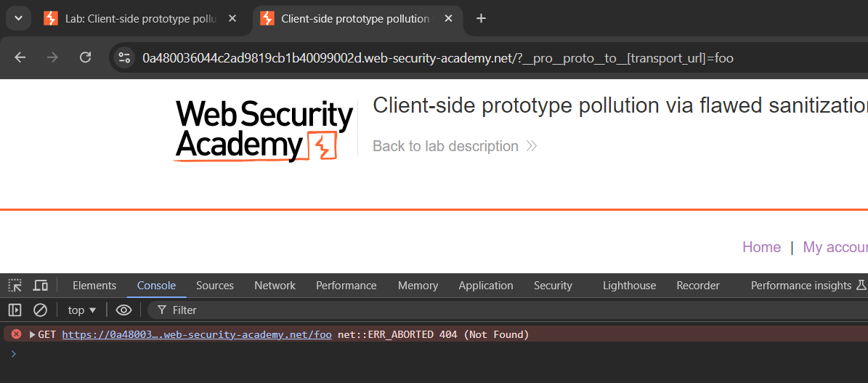
Task: Click the eye icon to create live expression
Action: (x=123, y=310)
